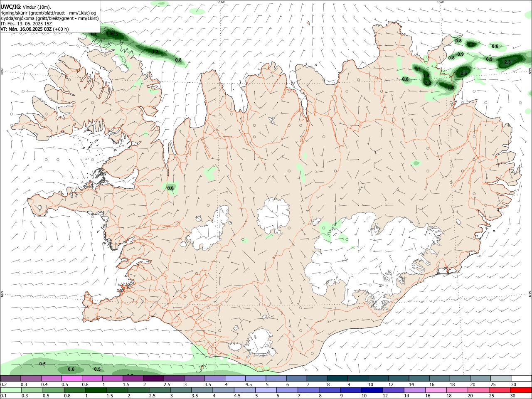Image resolution: width=532 pixels, height=399 pixels.
Task: Select the 30 label in the green-to-red rain legend row
Action: point(514,396)
